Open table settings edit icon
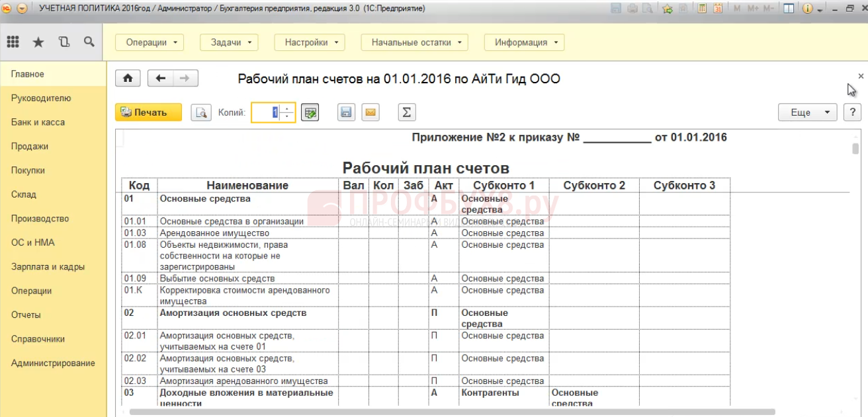Viewport: 868px width, 417px height. pyautogui.click(x=310, y=112)
